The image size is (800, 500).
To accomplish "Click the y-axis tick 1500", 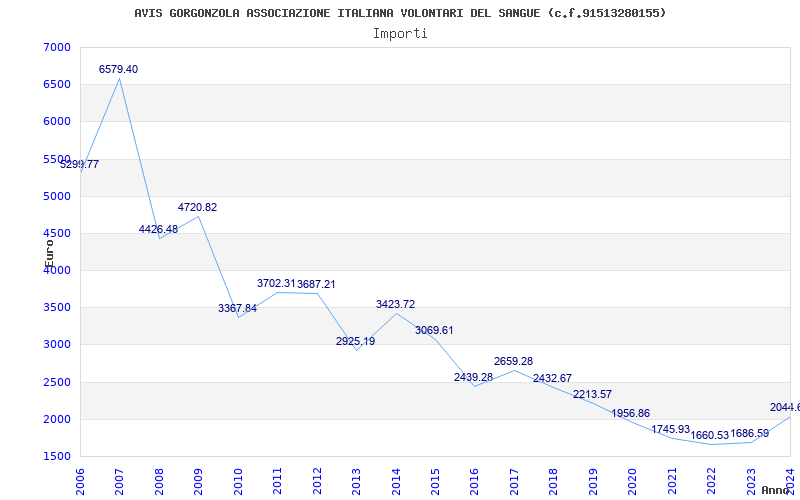I will tap(57, 457).
